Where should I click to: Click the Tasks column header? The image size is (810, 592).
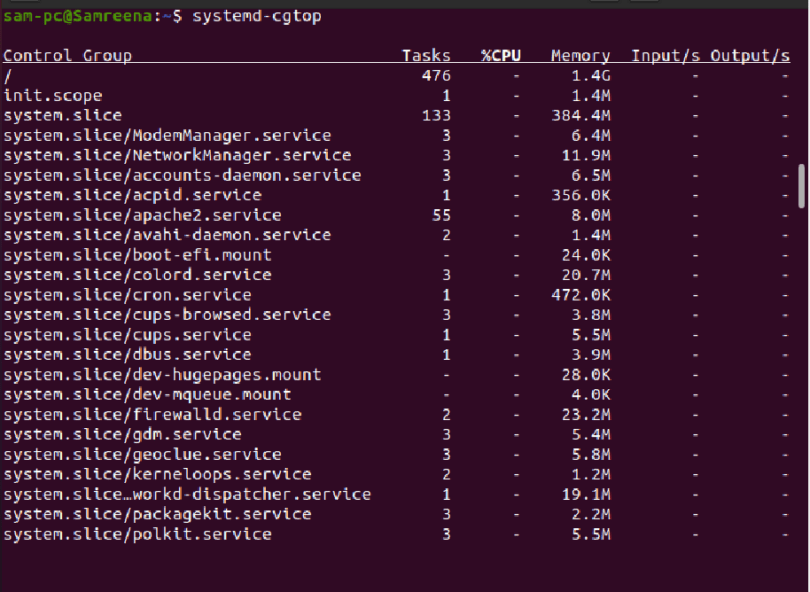[426, 55]
